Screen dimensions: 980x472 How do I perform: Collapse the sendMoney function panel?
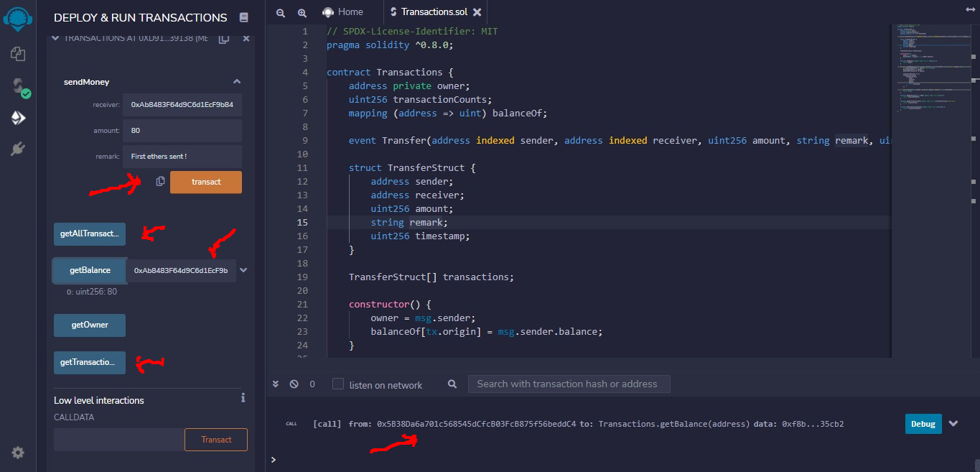click(x=236, y=82)
